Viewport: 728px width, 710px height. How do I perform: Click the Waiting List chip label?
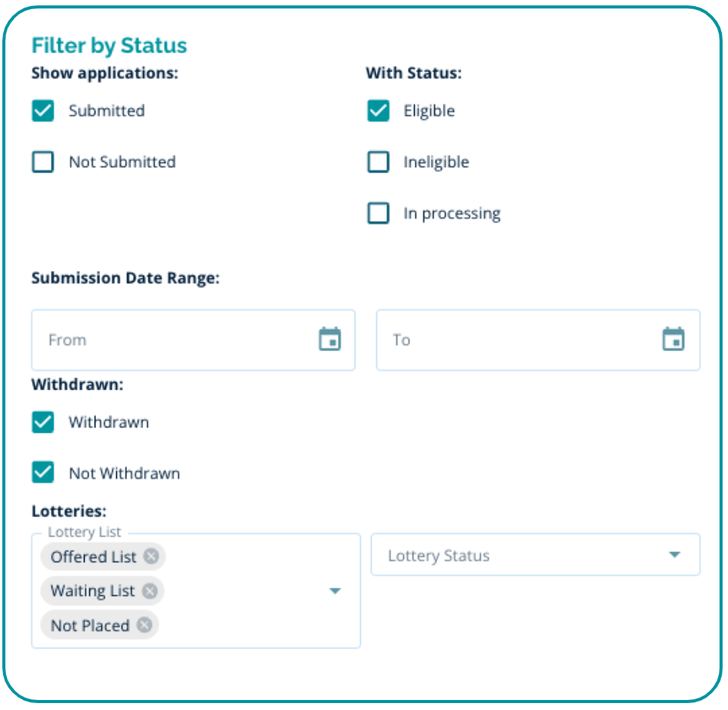tap(92, 591)
